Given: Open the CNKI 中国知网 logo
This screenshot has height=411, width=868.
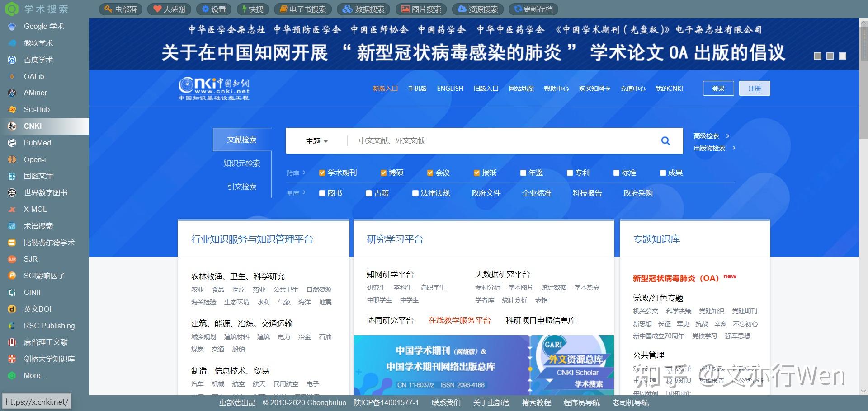Looking at the screenshot, I should (x=214, y=89).
